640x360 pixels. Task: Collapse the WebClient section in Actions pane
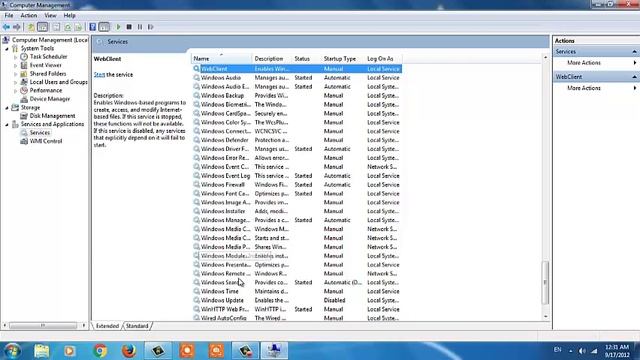[634, 77]
